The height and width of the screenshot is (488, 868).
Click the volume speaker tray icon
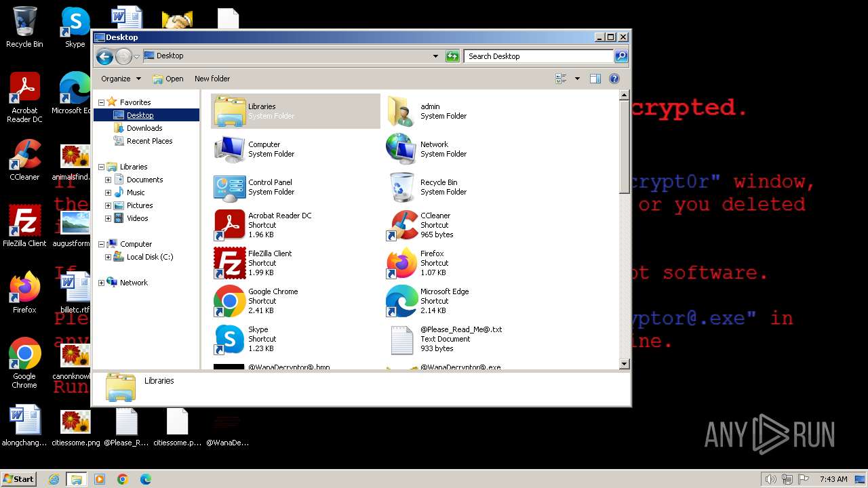point(770,479)
